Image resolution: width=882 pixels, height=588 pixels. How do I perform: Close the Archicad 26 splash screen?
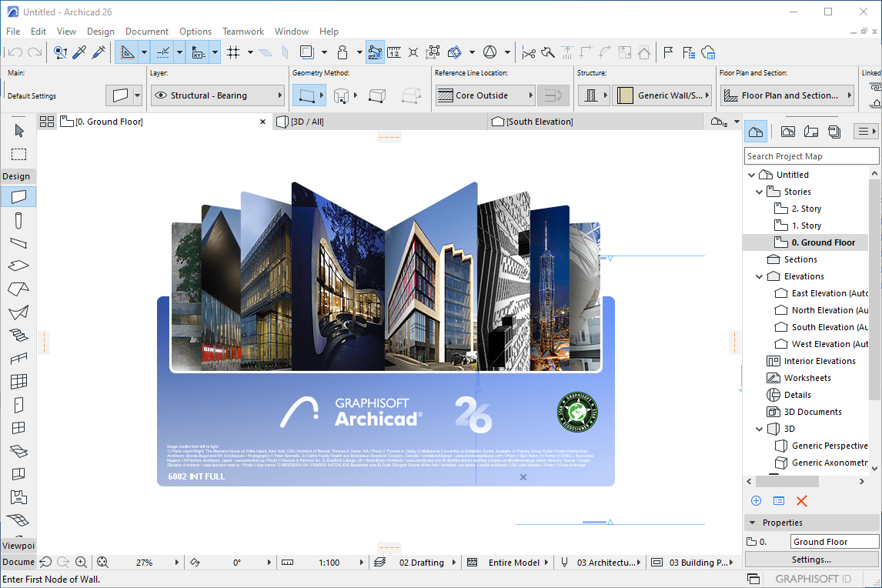(x=523, y=476)
